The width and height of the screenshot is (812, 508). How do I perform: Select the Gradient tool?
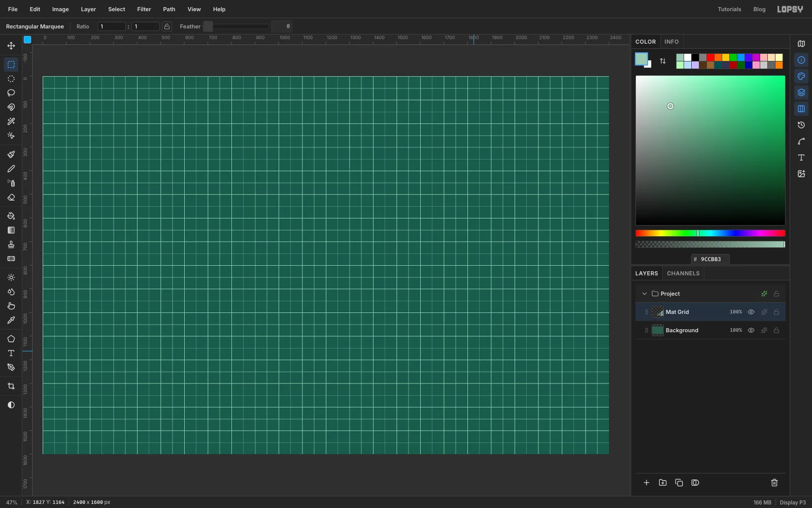click(x=11, y=230)
